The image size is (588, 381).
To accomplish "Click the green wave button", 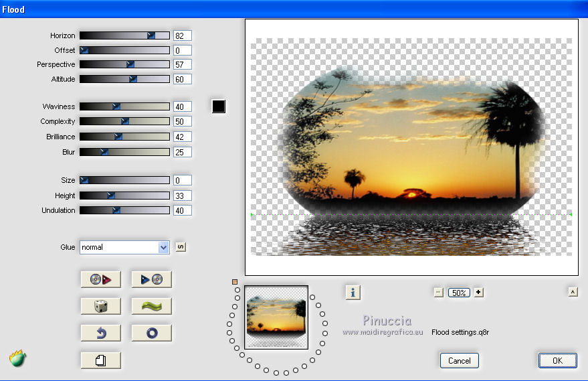I will click(x=151, y=306).
